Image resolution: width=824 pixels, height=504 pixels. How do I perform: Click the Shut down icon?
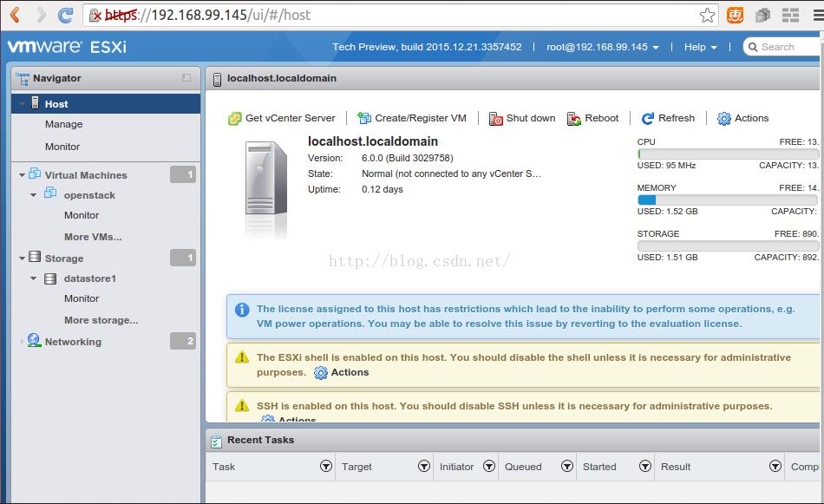(495, 119)
